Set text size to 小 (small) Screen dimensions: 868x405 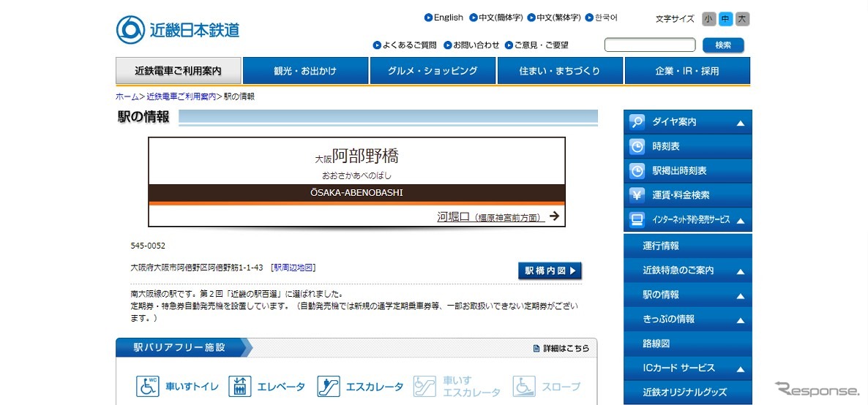(x=708, y=19)
